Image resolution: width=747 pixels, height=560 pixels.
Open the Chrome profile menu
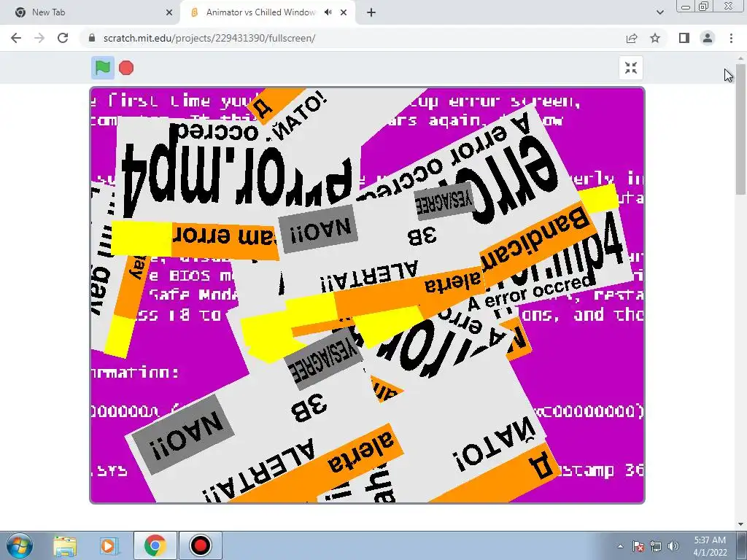point(708,38)
